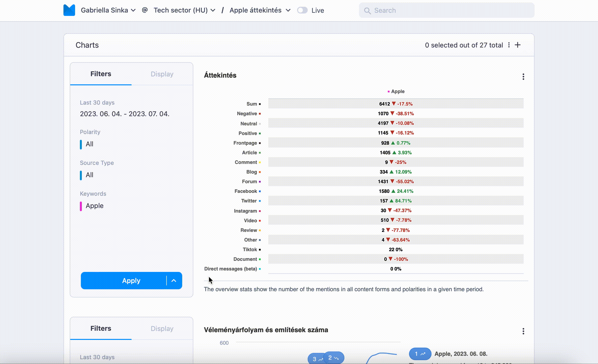Click the plus icon to add chart

point(517,45)
